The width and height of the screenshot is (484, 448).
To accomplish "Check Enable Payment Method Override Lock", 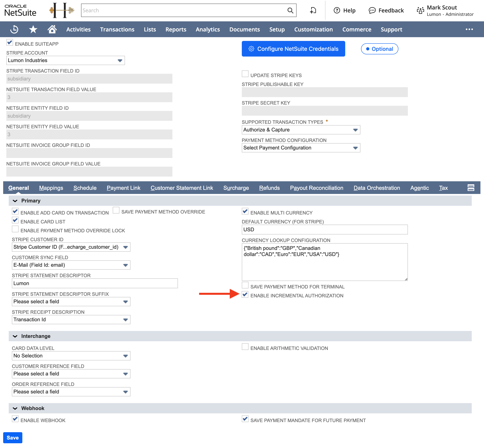I will click(15, 229).
